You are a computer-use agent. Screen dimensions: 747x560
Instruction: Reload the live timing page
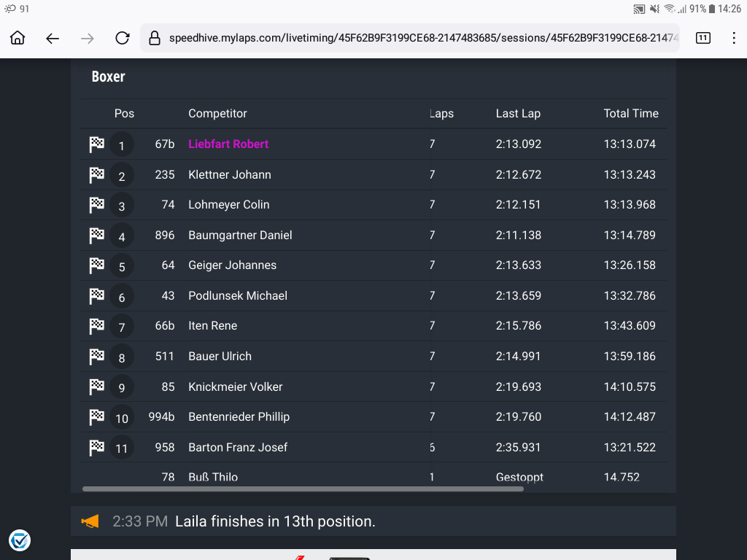coord(123,39)
